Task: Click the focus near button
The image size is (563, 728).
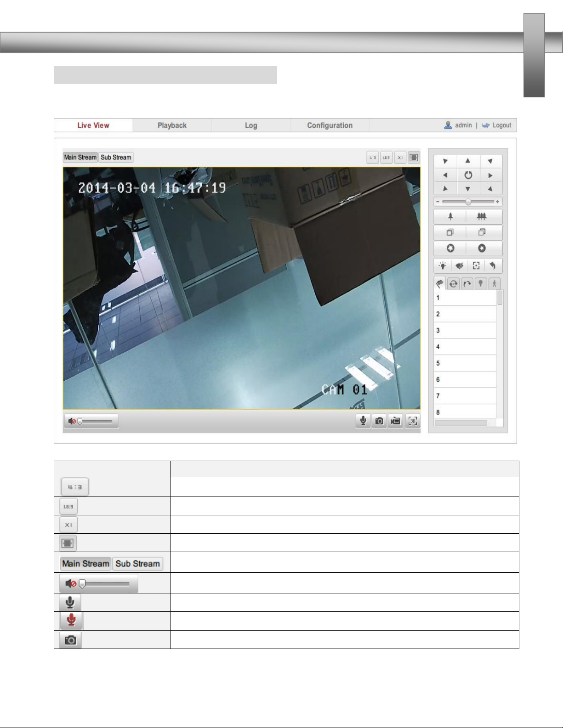Action: (x=450, y=232)
